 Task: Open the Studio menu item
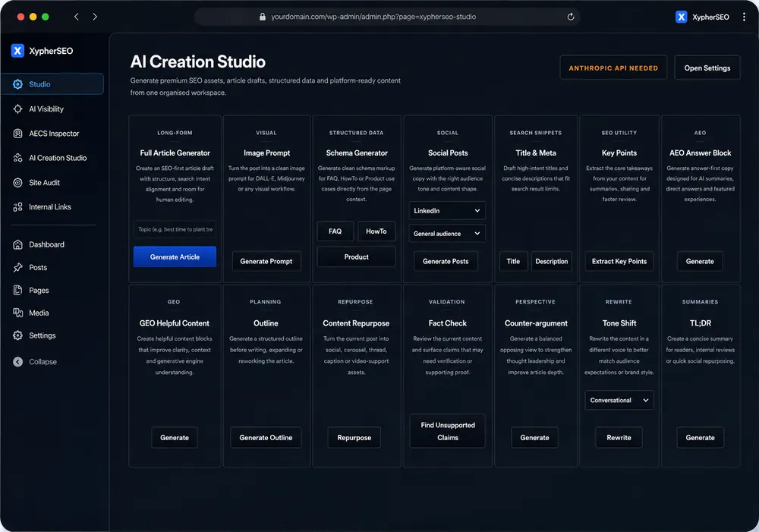(52, 84)
